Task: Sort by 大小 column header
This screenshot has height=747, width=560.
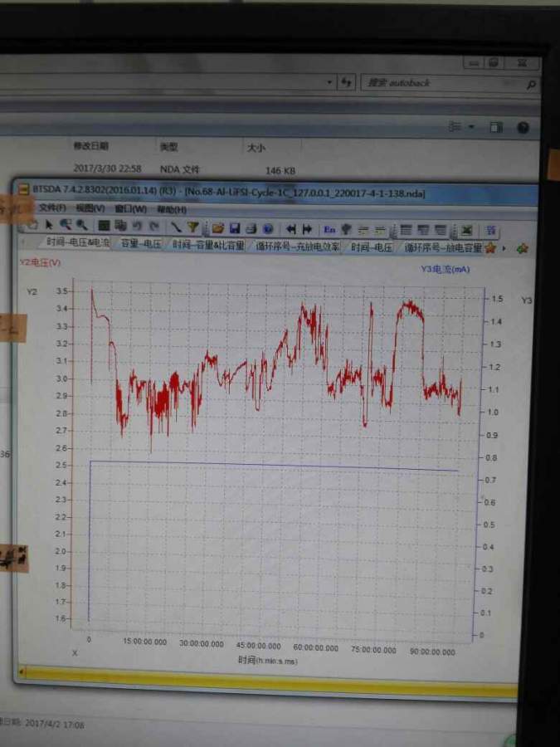Action: 256,149
